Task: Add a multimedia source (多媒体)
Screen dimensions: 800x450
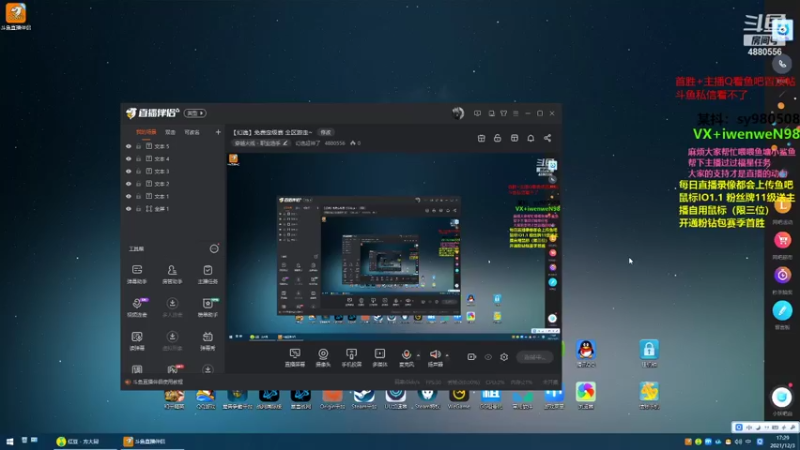Action: point(380,357)
